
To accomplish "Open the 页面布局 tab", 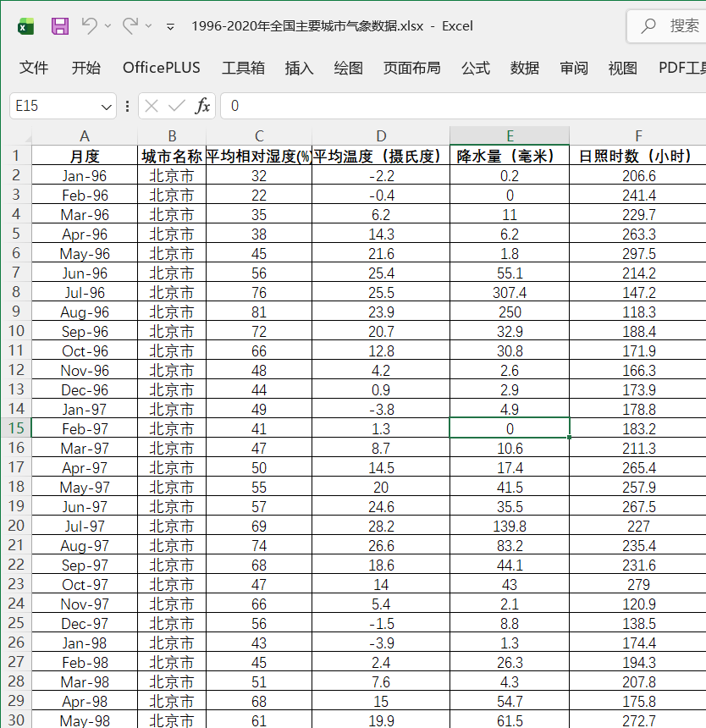I will [411, 68].
